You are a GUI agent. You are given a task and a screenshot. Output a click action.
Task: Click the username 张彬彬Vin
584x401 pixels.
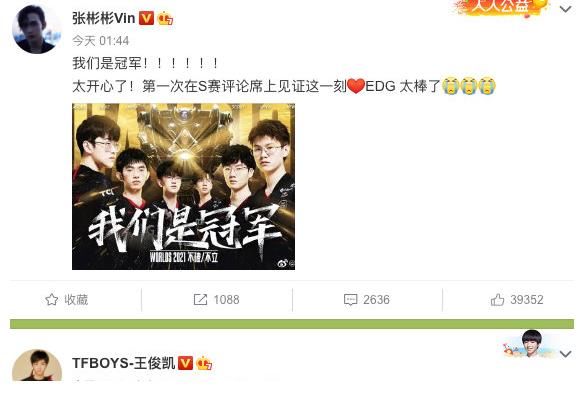coord(104,18)
